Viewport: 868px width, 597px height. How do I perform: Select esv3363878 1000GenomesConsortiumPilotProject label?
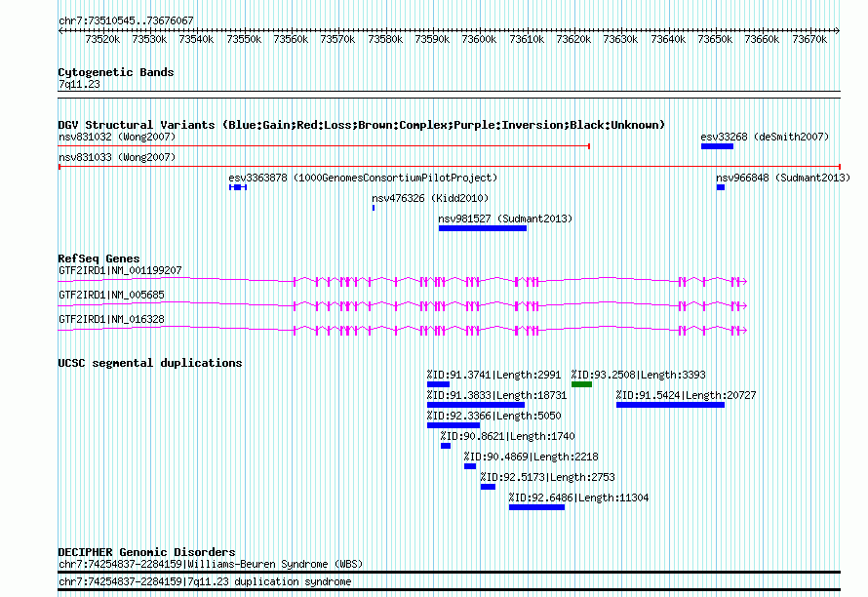click(363, 178)
